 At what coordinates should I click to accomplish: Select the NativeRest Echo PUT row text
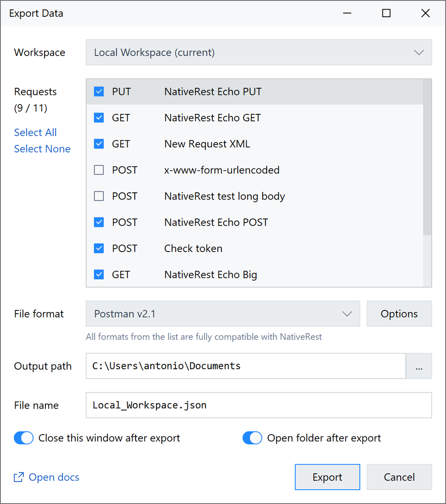click(x=213, y=92)
